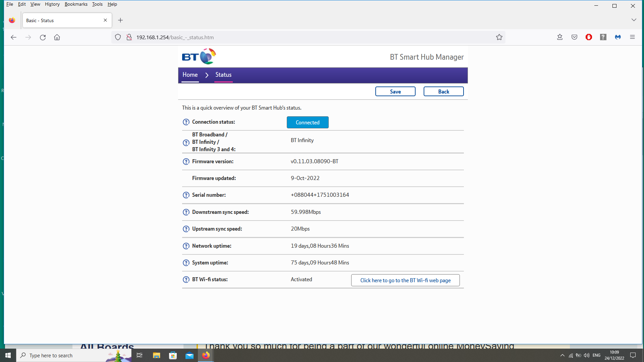This screenshot has height=362, width=644.
Task: Click the Save button
Action: 395,92
